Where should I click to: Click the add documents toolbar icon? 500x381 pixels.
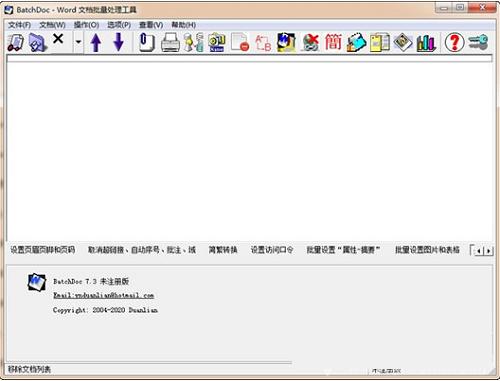tap(16, 43)
